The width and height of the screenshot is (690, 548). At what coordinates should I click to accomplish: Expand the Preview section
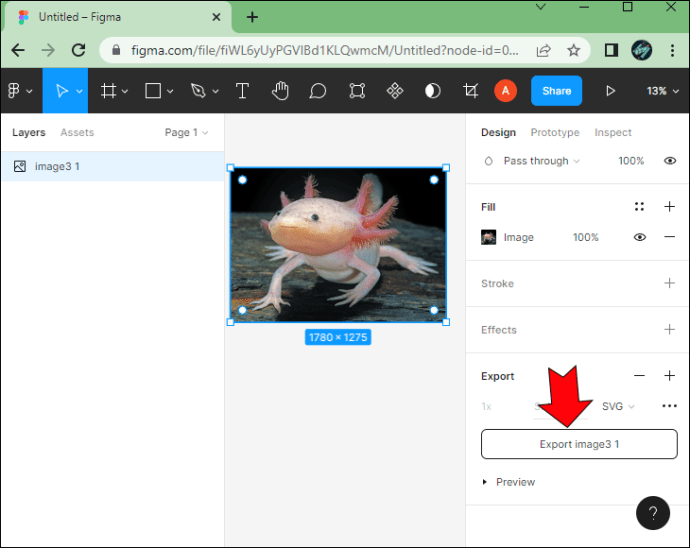pyautogui.click(x=508, y=482)
